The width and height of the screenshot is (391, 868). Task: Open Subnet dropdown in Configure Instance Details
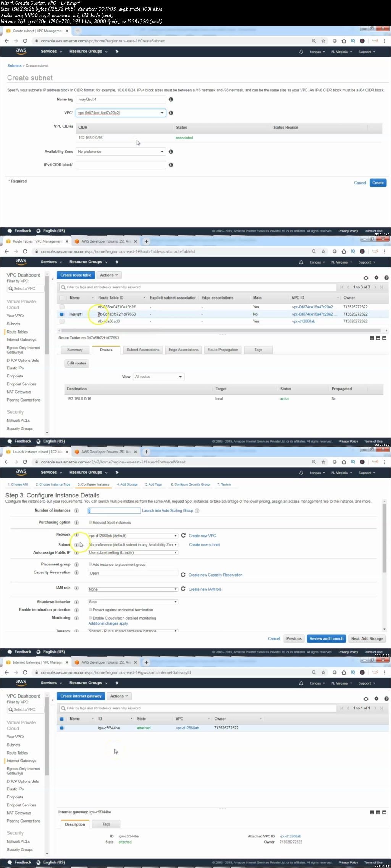point(133,545)
